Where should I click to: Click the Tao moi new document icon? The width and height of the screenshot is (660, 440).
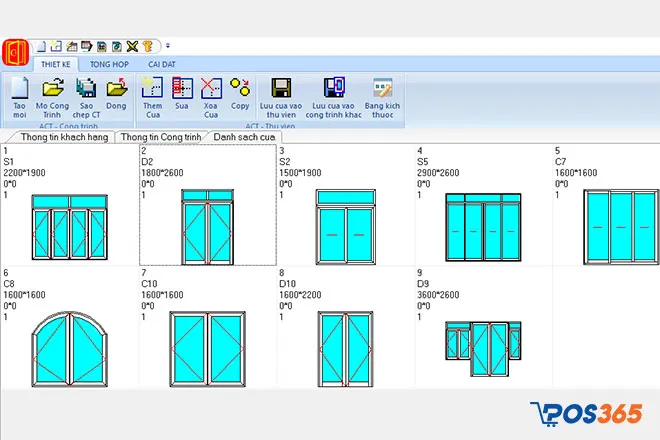coord(19,88)
